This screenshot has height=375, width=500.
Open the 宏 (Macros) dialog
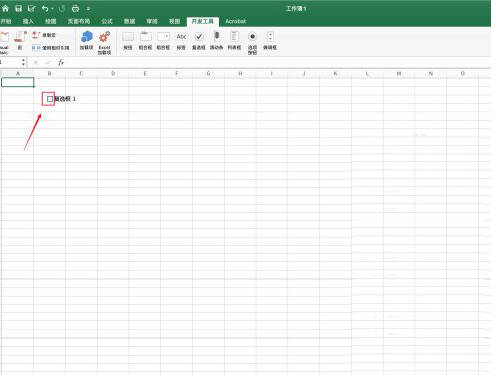point(20,41)
